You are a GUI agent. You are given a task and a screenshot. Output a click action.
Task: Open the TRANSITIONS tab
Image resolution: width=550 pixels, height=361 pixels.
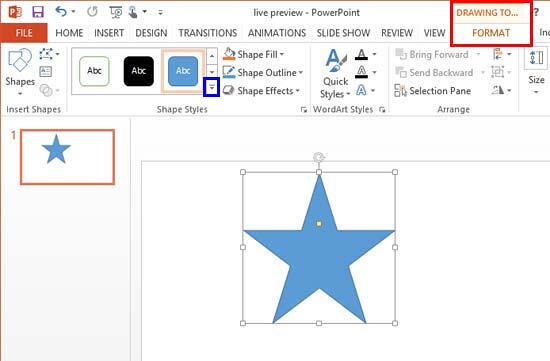click(x=208, y=33)
